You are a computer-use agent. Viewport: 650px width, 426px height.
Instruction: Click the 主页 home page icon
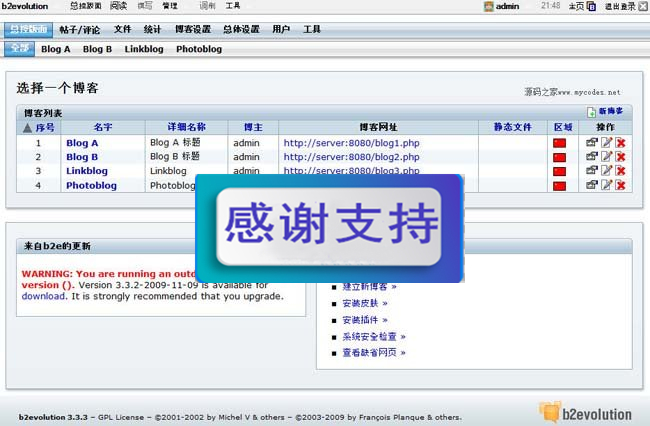592,7
